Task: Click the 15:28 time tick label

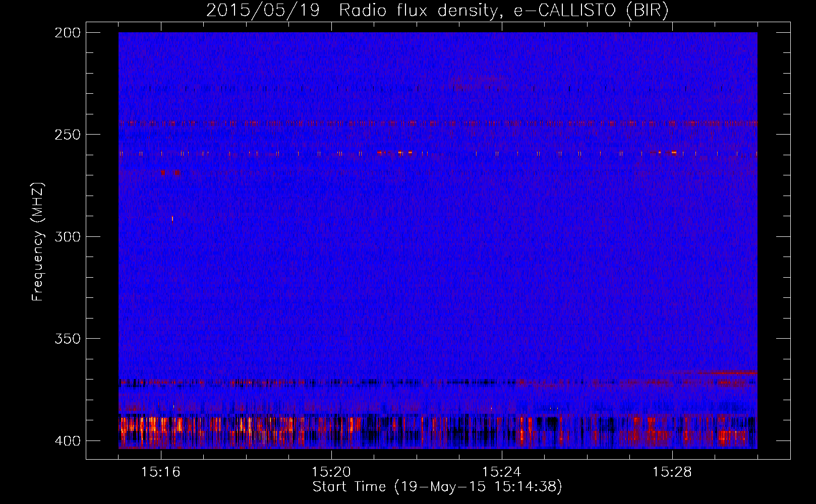Action: click(672, 472)
